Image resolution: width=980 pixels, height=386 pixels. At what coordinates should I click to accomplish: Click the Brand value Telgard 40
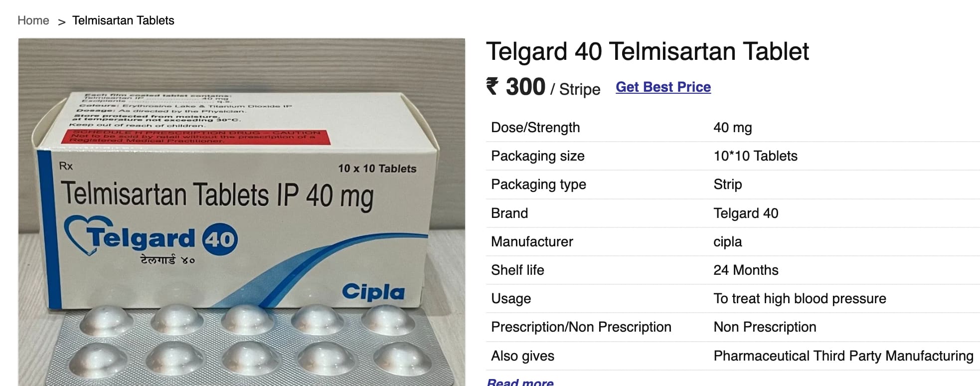746,213
